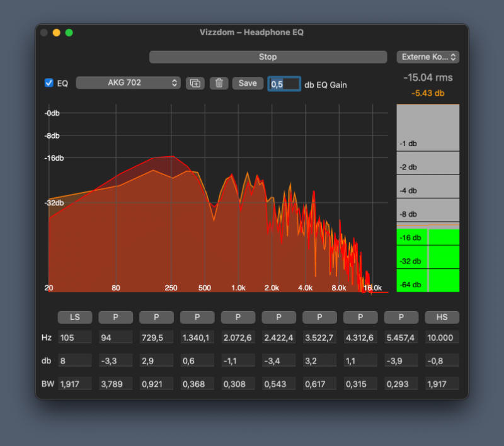Uncheck the EQ checkbox

pos(49,83)
